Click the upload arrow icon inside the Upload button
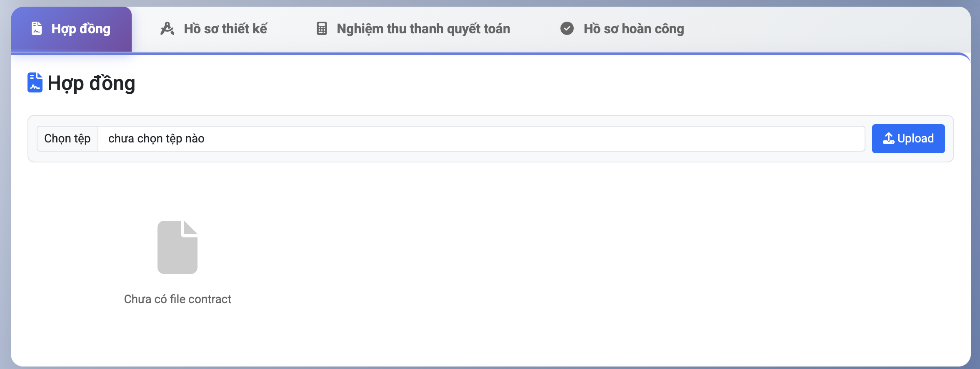The width and height of the screenshot is (980, 369). pyautogui.click(x=888, y=138)
